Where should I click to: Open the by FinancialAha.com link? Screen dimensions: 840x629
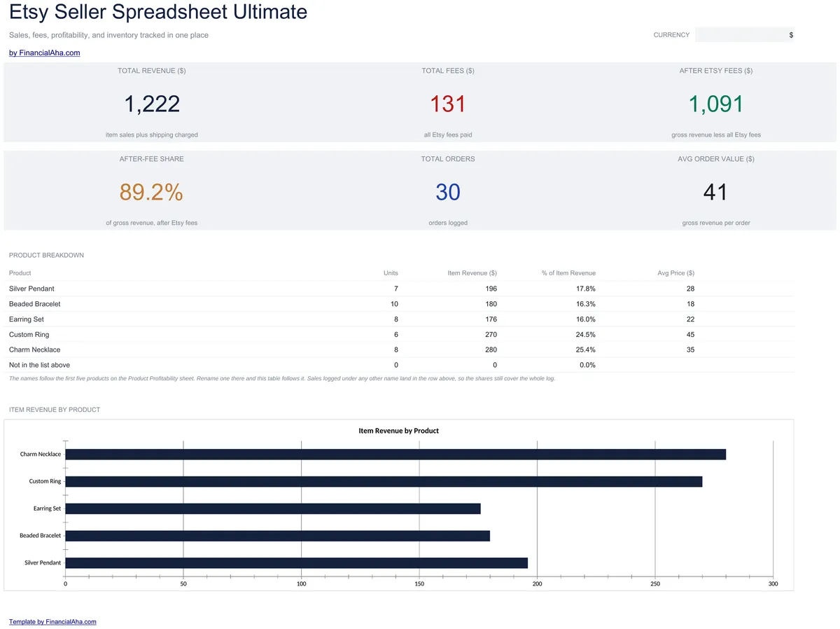(44, 53)
